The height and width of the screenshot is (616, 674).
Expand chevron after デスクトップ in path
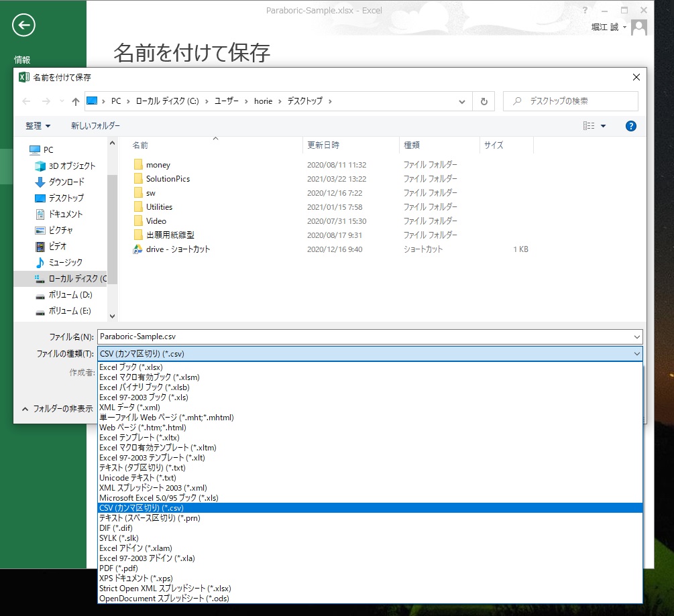click(330, 101)
